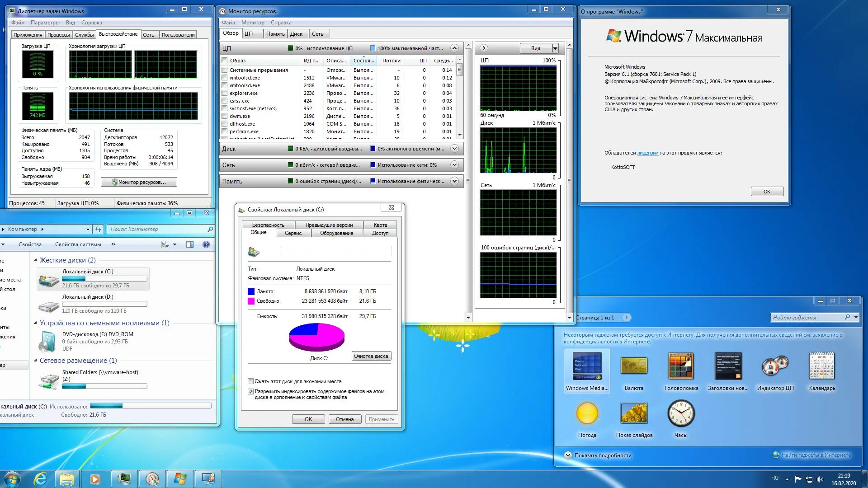868x488 pixels.
Task: Uncheck the allow file indexing checkbox
Action: (x=250, y=391)
